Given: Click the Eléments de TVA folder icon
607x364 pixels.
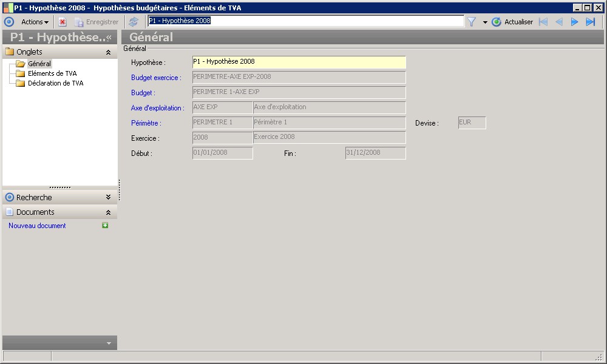Looking at the screenshot, I should point(20,73).
